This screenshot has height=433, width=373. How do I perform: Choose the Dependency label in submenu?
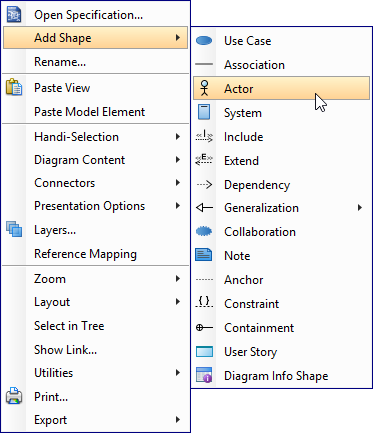pyautogui.click(x=257, y=185)
